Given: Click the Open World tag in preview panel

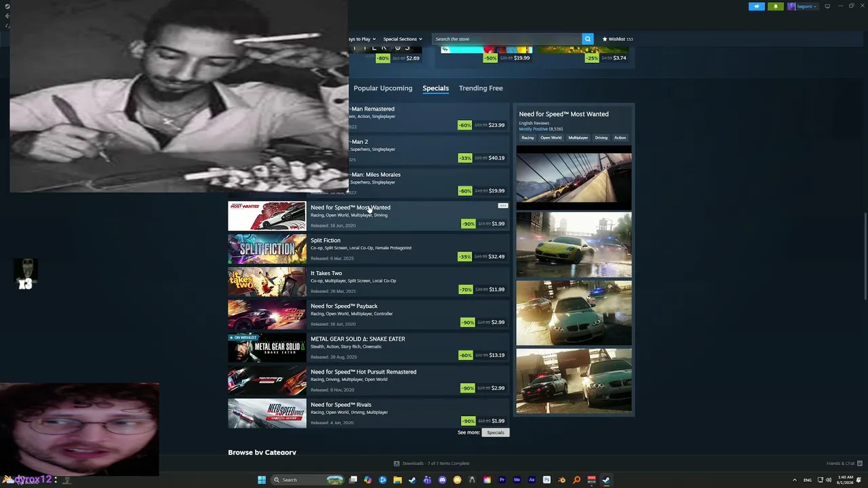Looking at the screenshot, I should coord(551,138).
